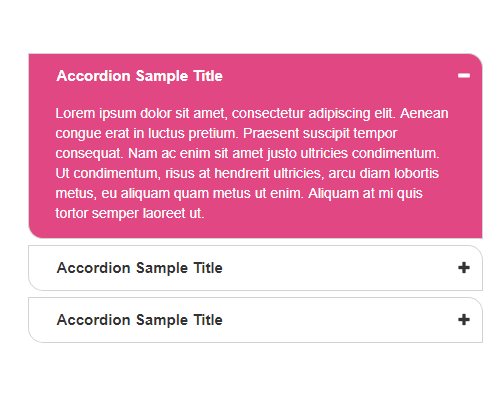Image resolution: width=500 pixels, height=400 pixels.
Task: Click the plus icon on the middle accordion
Action: (464, 268)
